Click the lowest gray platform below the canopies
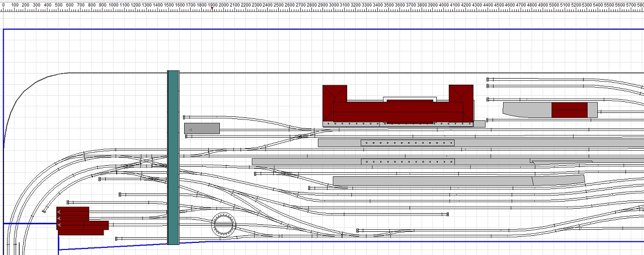644x255 pixels. pos(433,180)
